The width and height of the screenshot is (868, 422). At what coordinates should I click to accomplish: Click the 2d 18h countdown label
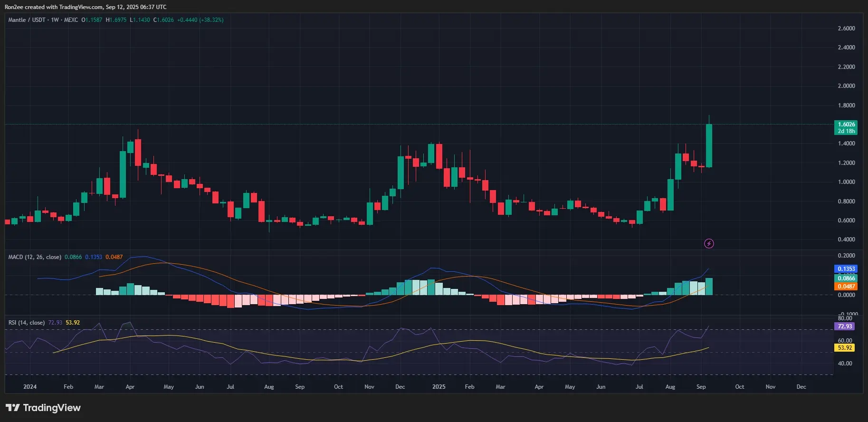[x=846, y=131]
